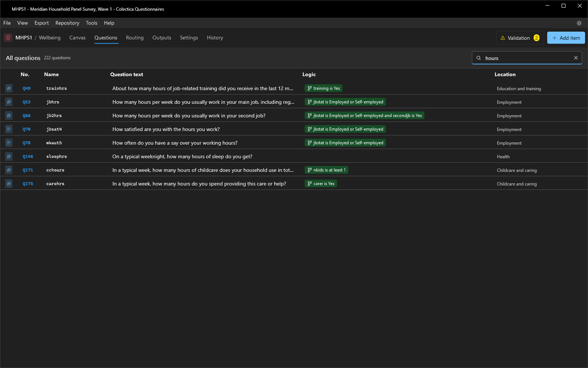Click the MHPS1 project clipboard icon
Screen dimensions: 588x368
pyautogui.click(x=8, y=38)
